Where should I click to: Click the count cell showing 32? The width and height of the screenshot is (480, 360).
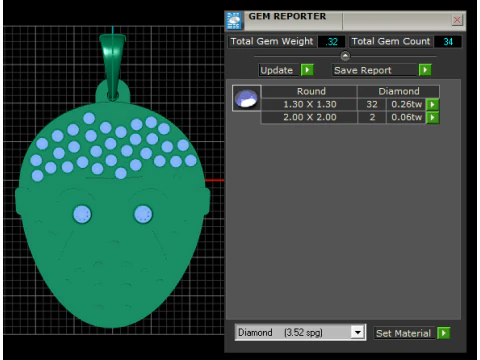tap(372, 104)
